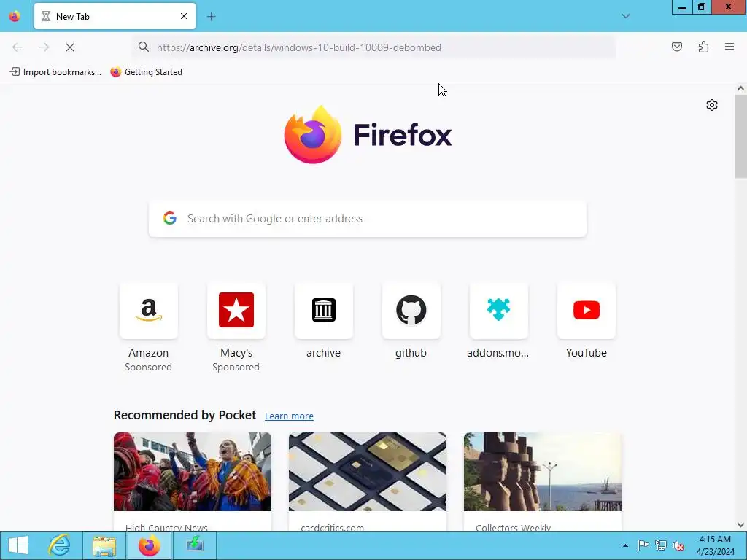This screenshot has width=747, height=560.
Task: Click the search magnifier in address bar
Action: pos(144,47)
